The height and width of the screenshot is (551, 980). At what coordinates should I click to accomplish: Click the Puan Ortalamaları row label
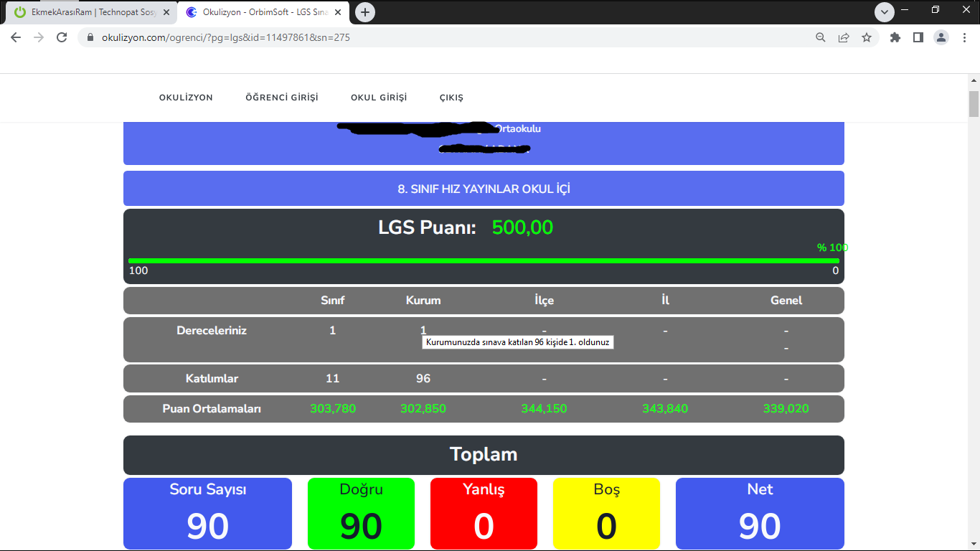(212, 409)
